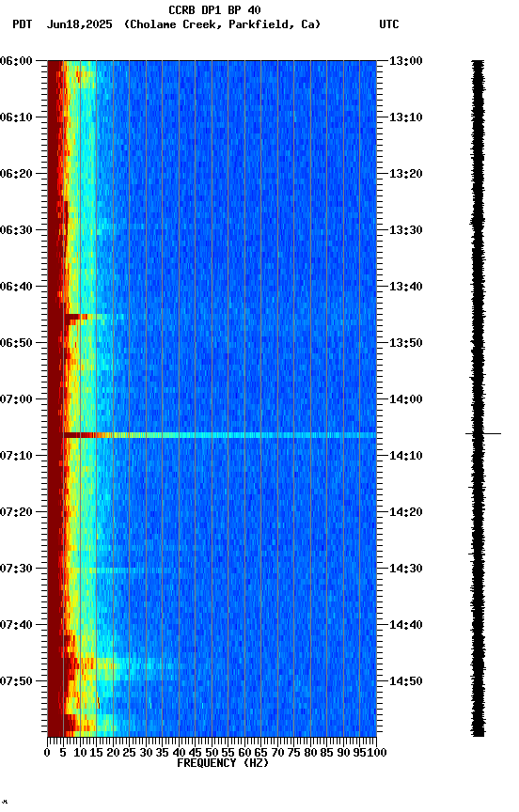
Task: Click the '13:50' UTC time label
Action: (x=406, y=343)
